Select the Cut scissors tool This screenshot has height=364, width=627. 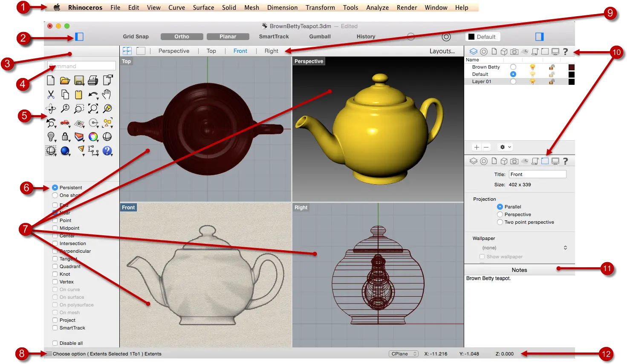pyautogui.click(x=51, y=94)
